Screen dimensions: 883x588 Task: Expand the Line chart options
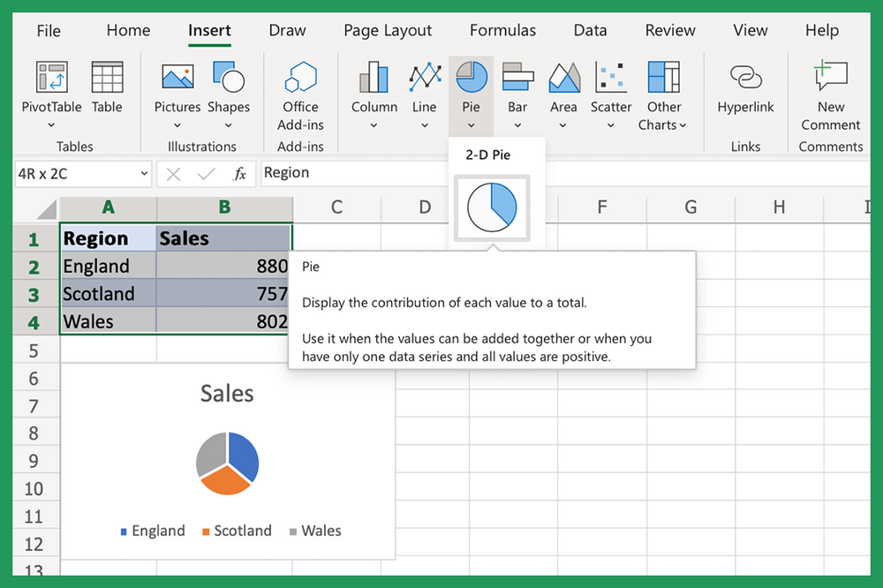point(424,125)
